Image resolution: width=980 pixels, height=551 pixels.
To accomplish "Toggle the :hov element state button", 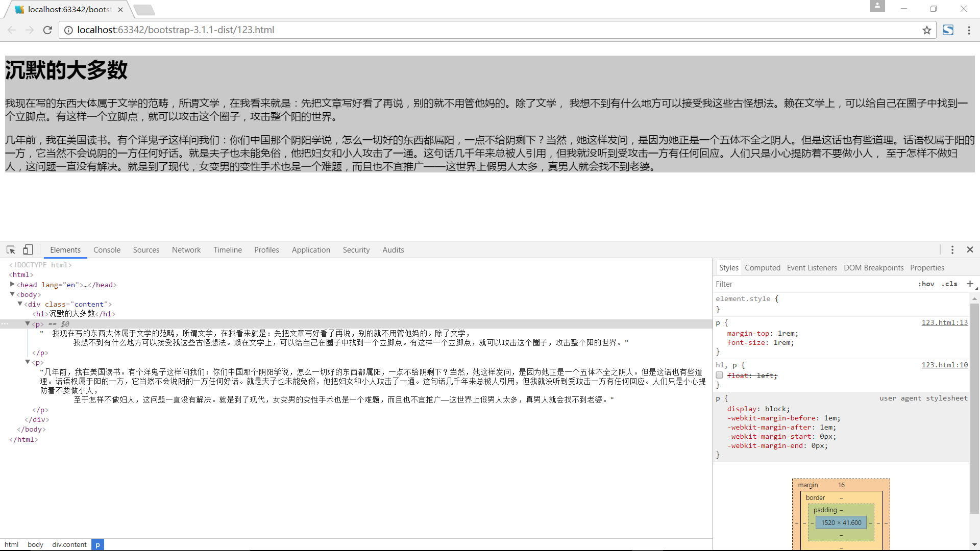I will (926, 284).
